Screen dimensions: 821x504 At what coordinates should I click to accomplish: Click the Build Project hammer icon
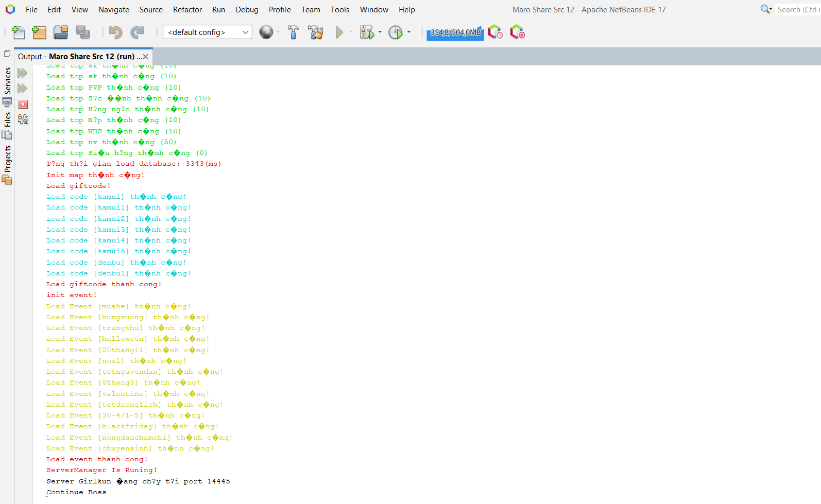[293, 32]
